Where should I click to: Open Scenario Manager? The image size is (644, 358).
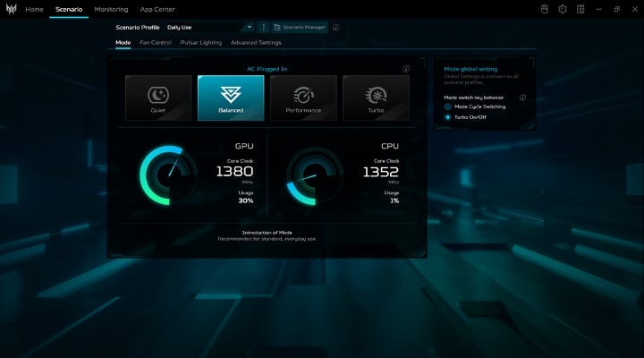300,27
